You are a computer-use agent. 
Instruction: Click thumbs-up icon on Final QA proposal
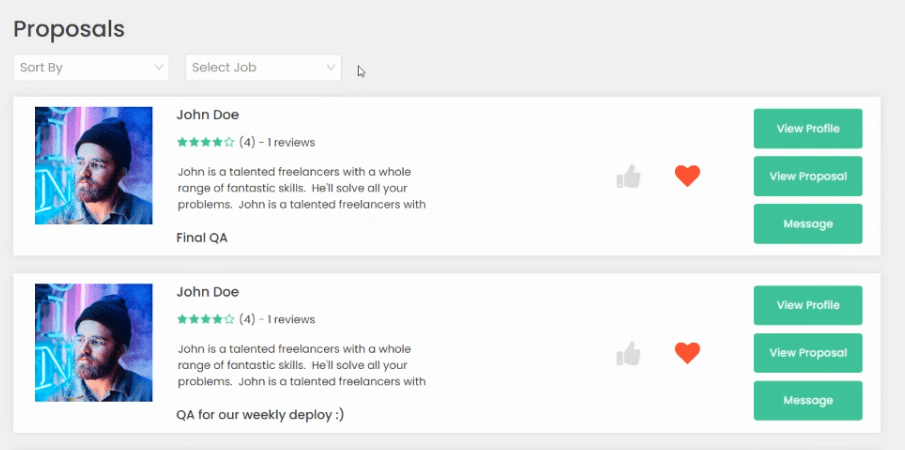[629, 176]
